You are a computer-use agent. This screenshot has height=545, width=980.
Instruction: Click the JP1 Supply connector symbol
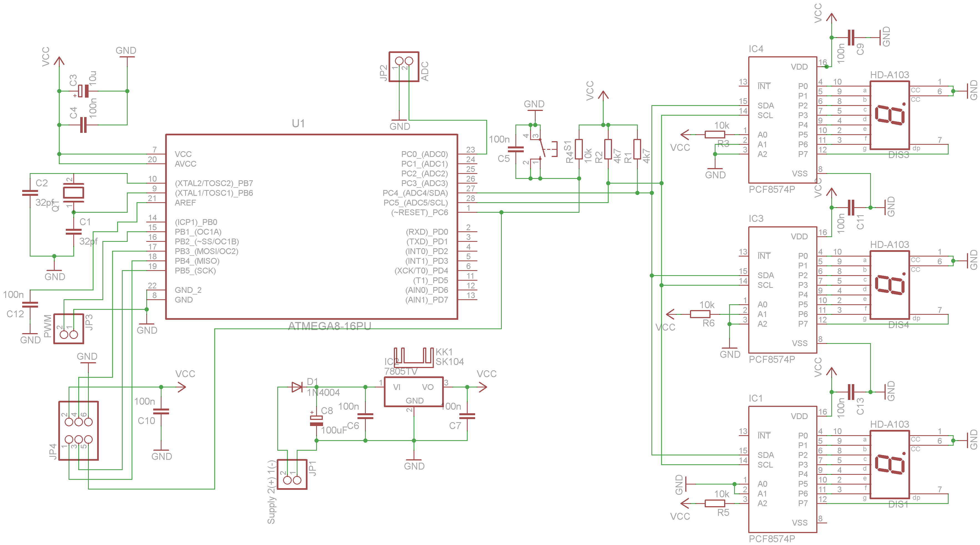click(x=292, y=474)
